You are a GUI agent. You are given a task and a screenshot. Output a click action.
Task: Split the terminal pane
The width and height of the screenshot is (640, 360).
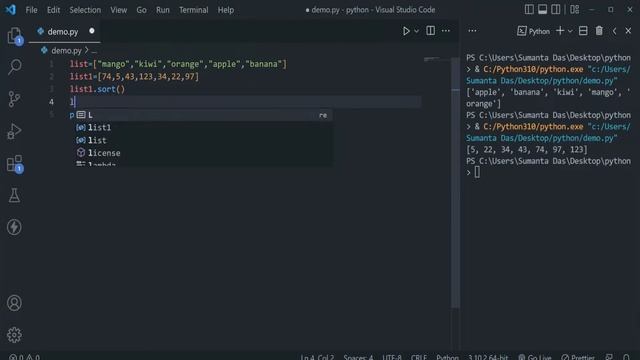click(x=583, y=31)
